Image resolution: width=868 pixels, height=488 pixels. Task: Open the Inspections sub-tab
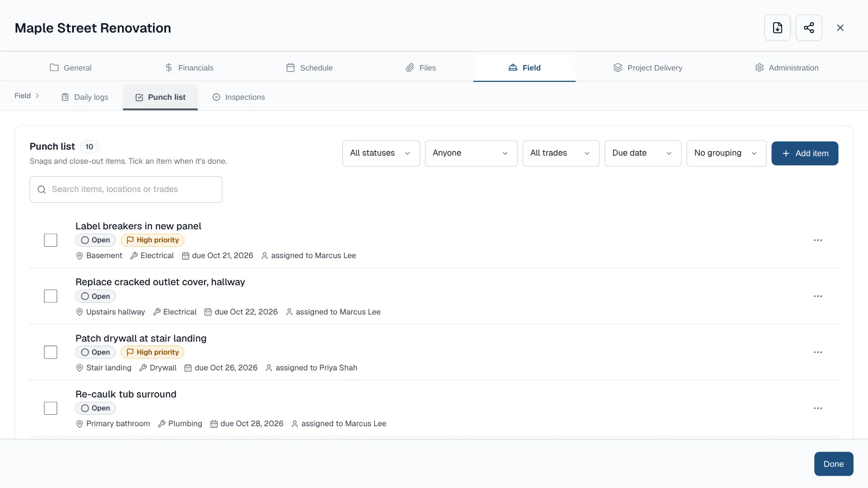pos(239,98)
